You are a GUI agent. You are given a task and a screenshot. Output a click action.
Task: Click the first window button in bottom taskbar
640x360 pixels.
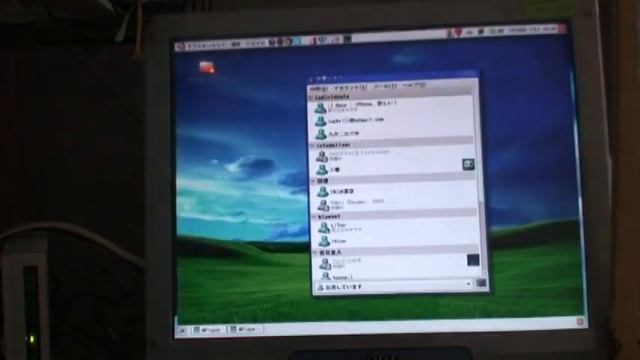209,330
